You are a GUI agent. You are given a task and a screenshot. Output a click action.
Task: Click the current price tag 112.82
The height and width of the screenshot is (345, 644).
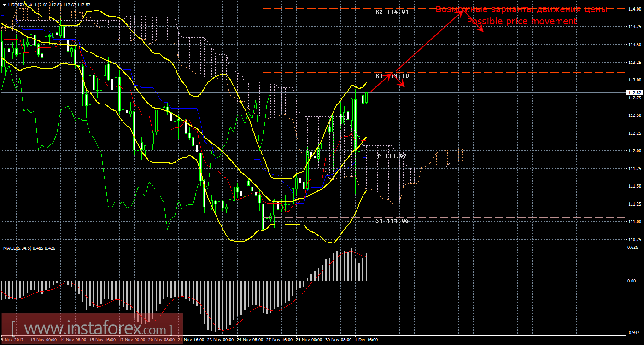pos(634,93)
